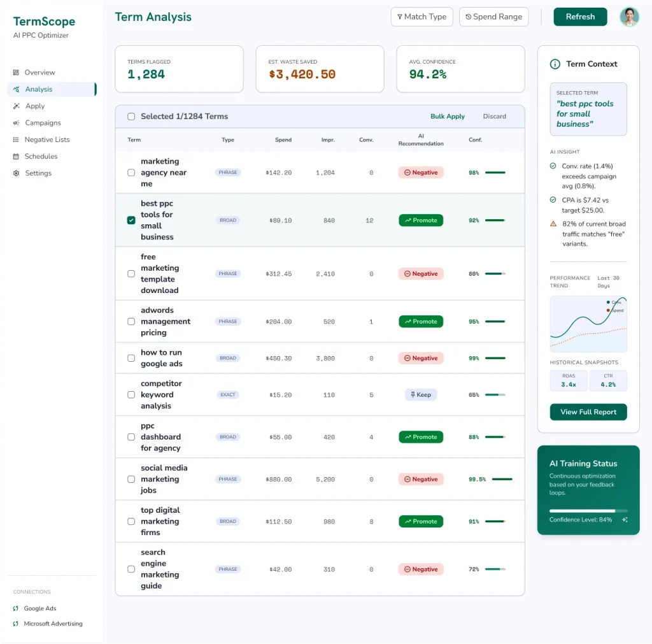Click the Overview grid icon in sidebar
652x644 pixels.
(x=16, y=73)
